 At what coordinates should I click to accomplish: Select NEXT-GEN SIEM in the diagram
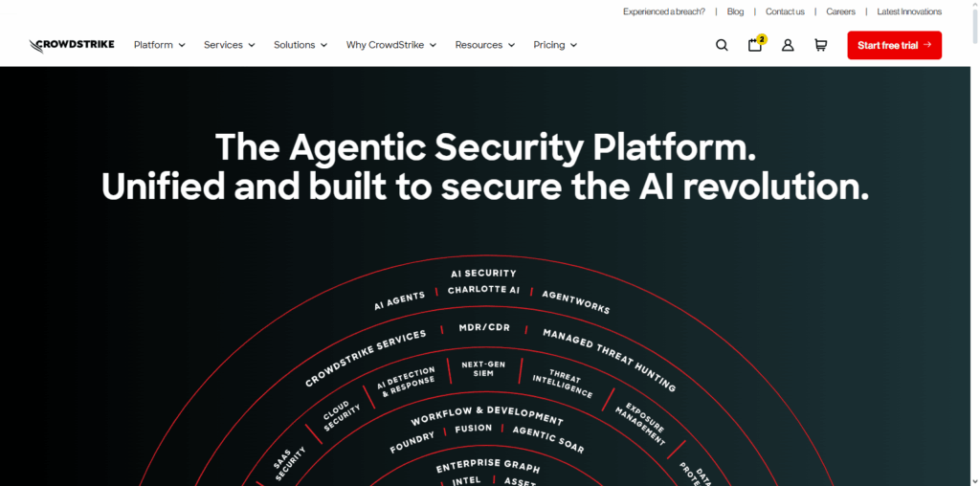coord(483,368)
